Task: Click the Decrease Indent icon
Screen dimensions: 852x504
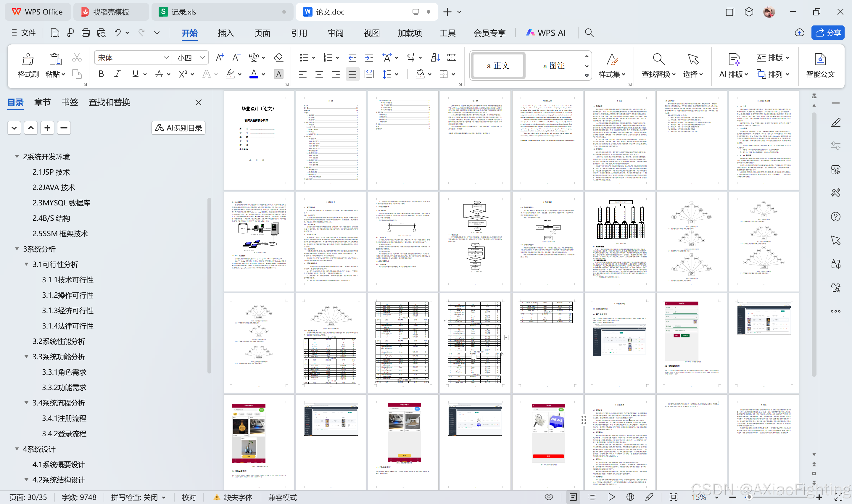Action: (x=352, y=58)
